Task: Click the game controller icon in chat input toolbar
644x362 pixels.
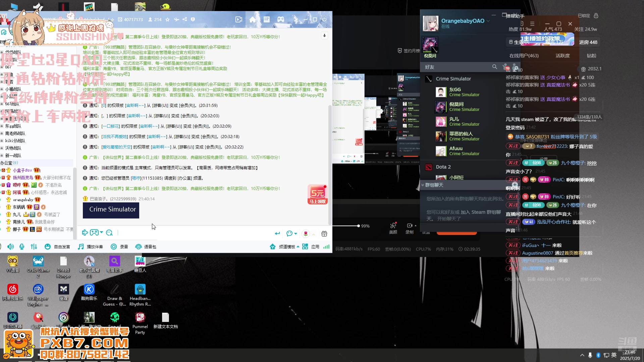Action: coord(94,232)
